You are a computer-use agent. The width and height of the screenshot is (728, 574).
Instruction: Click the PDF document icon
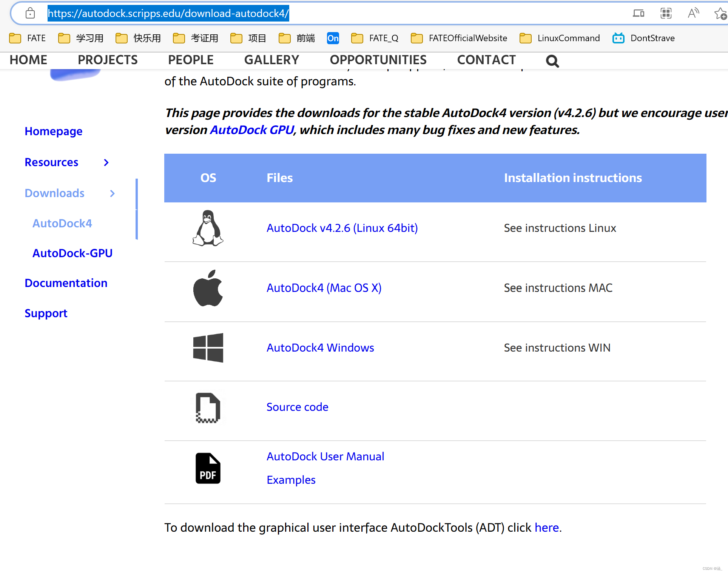pos(208,468)
